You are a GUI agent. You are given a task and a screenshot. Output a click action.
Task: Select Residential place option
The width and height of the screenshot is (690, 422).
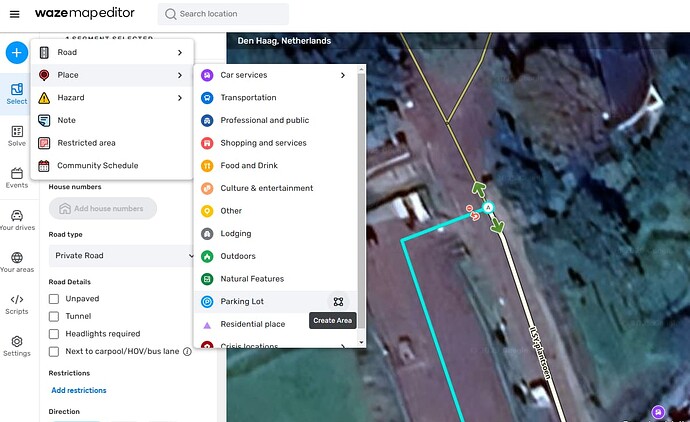[253, 324]
